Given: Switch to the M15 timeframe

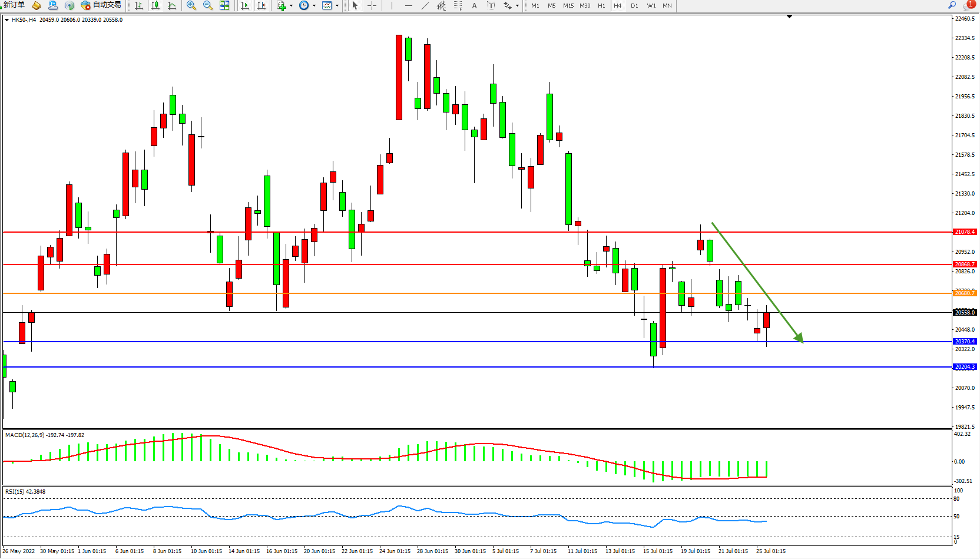Looking at the screenshot, I should click(568, 5).
